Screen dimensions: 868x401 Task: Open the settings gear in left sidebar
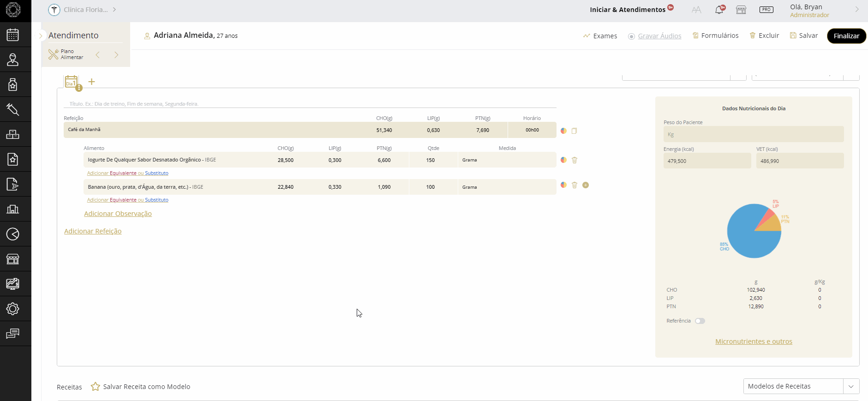click(13, 309)
